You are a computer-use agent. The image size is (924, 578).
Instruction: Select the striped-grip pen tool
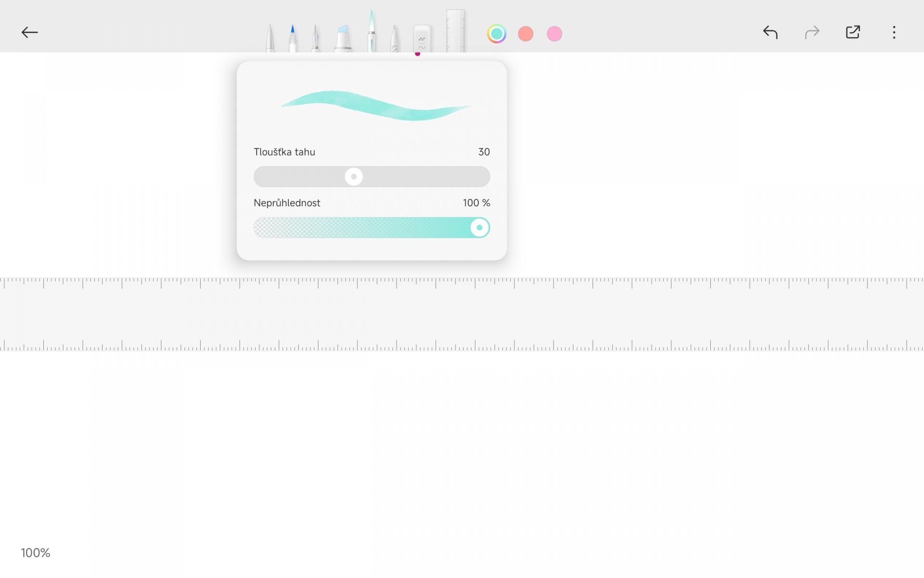tap(395, 38)
